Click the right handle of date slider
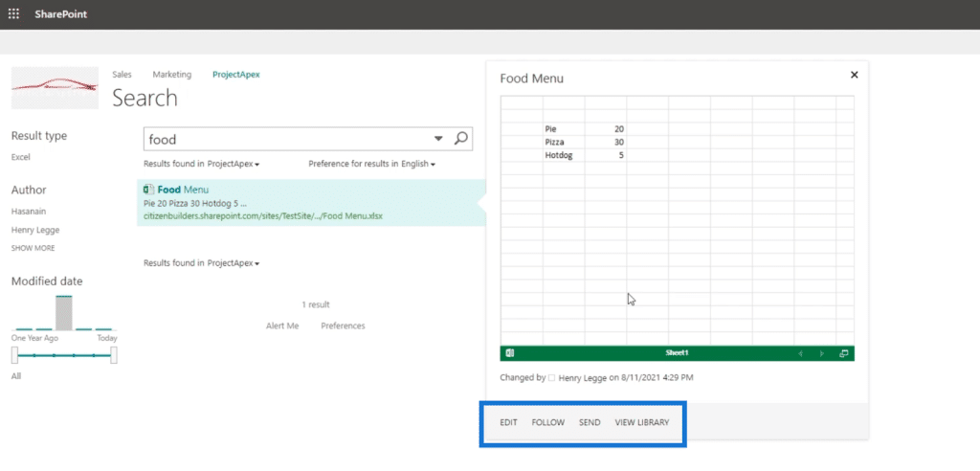The height and width of the screenshot is (471, 980). (114, 355)
